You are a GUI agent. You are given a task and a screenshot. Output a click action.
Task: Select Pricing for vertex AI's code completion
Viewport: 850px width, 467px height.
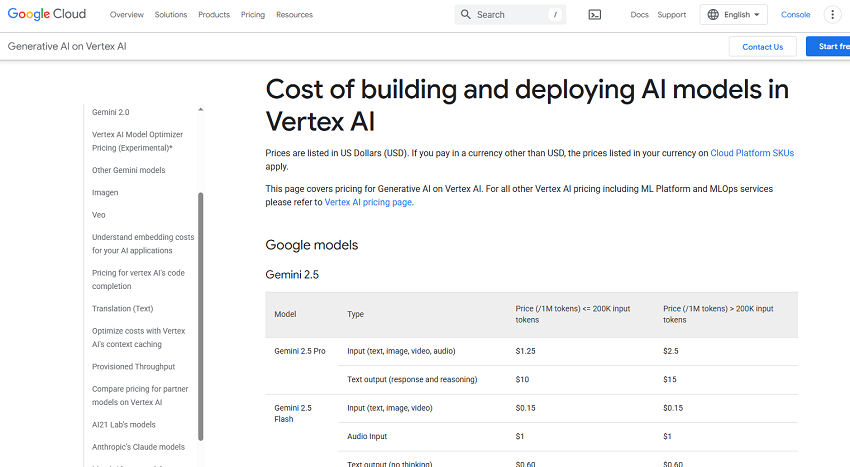tap(138, 279)
